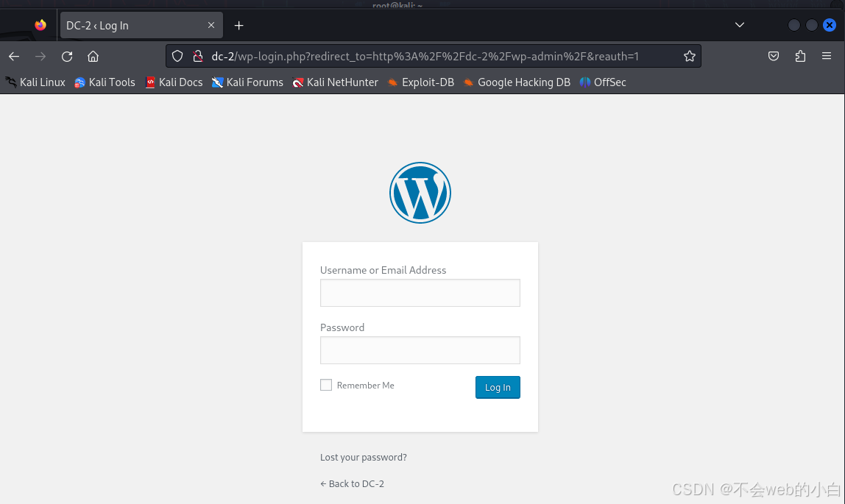This screenshot has width=845, height=504.
Task: Bookmark this page with the star
Action: (x=689, y=56)
